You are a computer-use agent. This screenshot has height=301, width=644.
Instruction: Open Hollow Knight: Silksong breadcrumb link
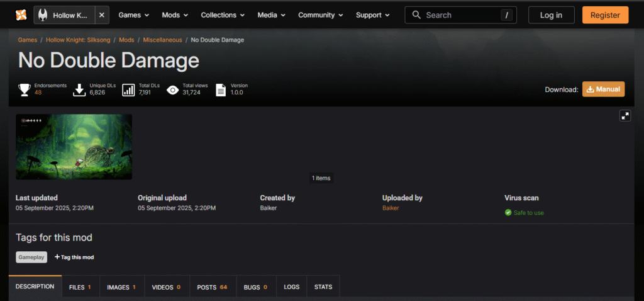point(78,40)
